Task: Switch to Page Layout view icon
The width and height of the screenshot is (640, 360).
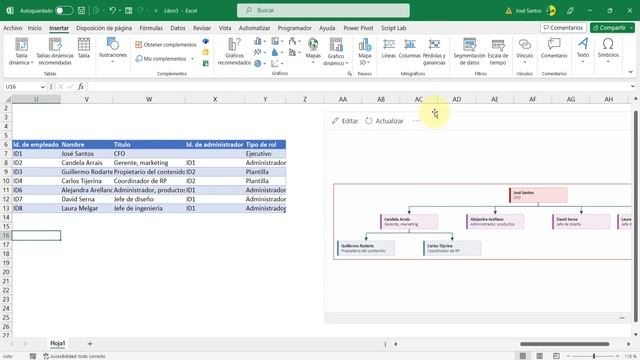Action: [x=539, y=356]
